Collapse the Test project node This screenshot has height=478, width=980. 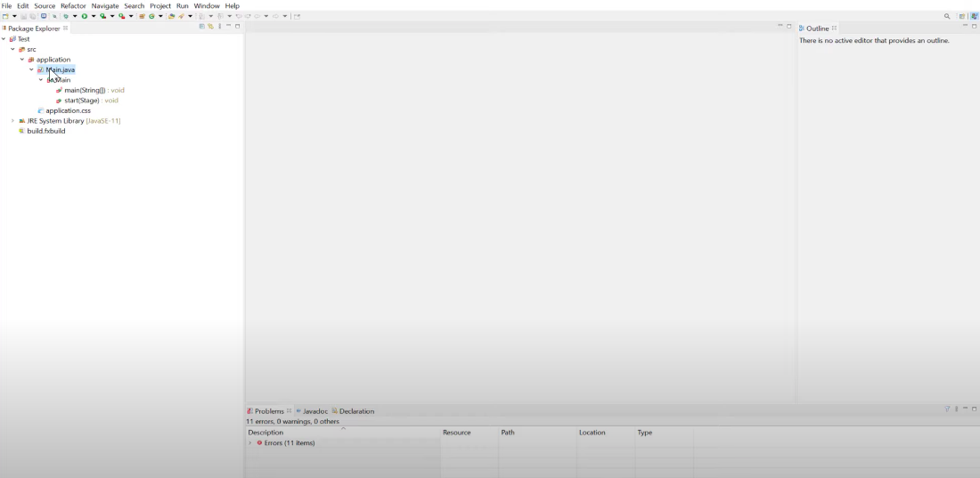pyautogui.click(x=4, y=39)
